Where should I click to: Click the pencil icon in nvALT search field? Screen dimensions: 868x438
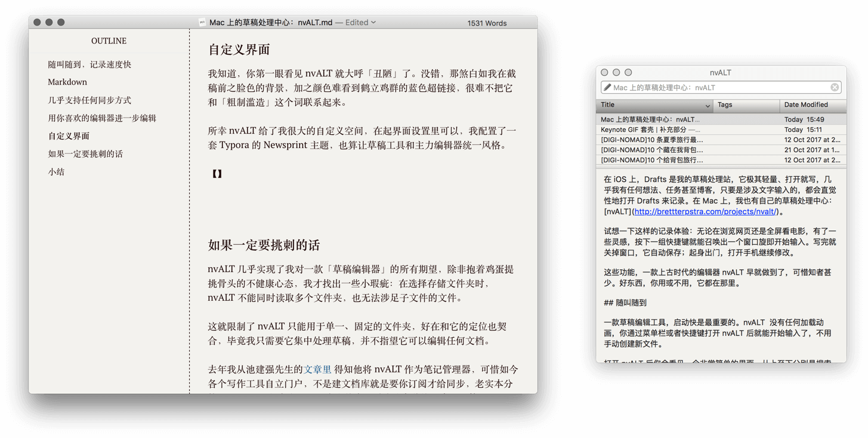coord(607,88)
